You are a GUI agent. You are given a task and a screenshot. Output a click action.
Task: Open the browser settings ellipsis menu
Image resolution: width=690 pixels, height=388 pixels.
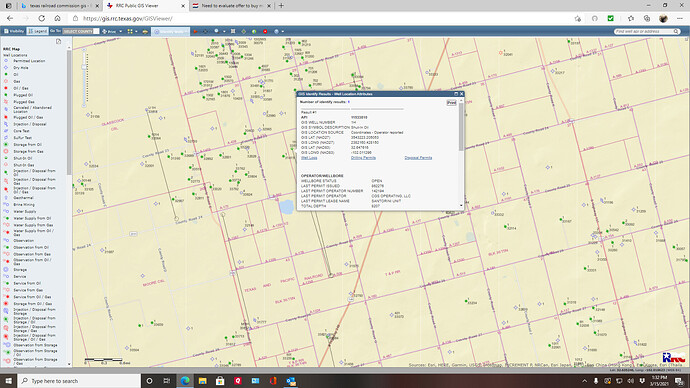(679, 18)
